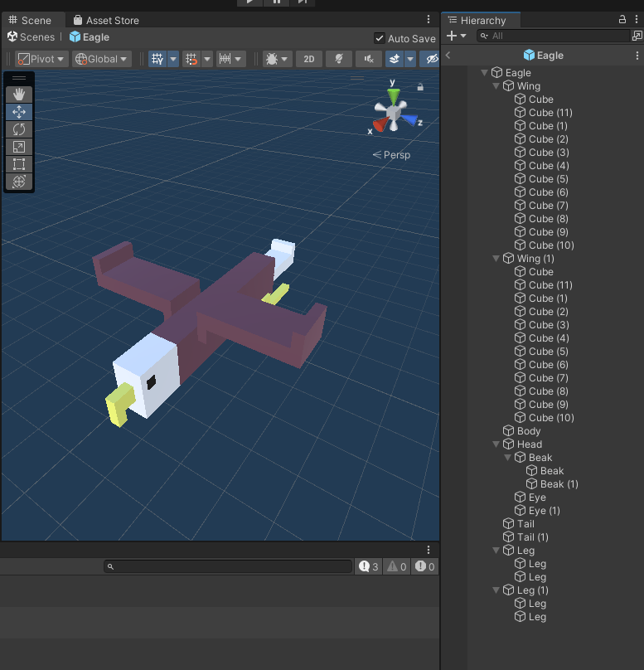This screenshot has height=670, width=644.
Task: Toggle the scene grid visibility button
Action: (157, 59)
